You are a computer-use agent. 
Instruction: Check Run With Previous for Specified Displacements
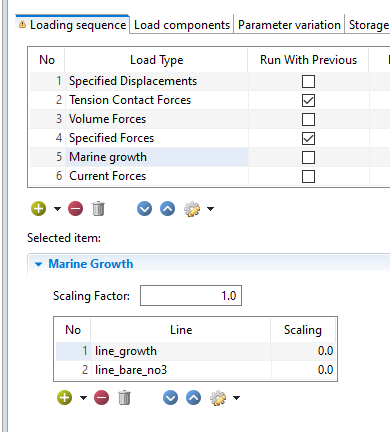click(308, 81)
